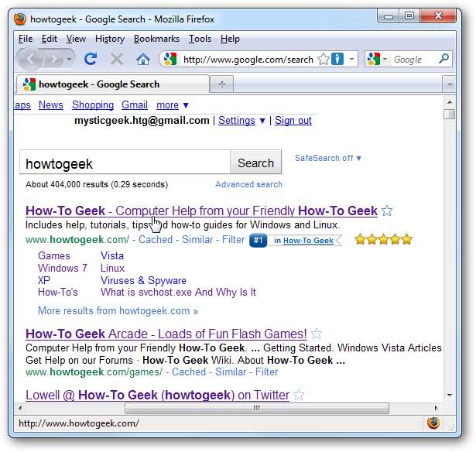Open the XP sitelink
The height and width of the screenshot is (452, 476).
44,280
